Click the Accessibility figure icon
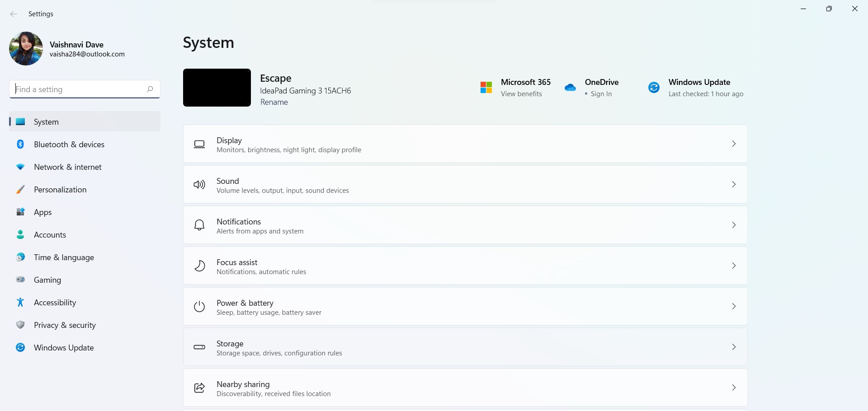 [x=20, y=303]
